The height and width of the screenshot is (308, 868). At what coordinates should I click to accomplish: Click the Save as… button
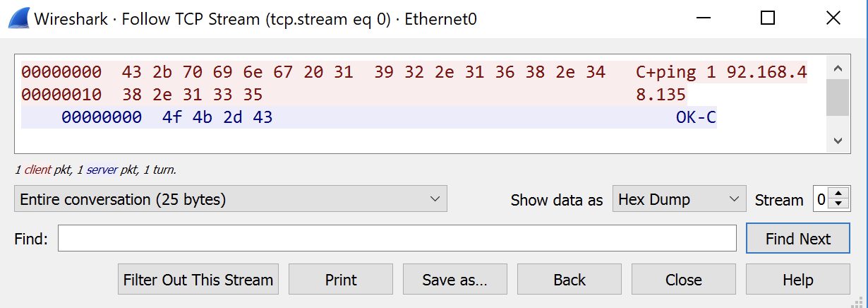455,280
